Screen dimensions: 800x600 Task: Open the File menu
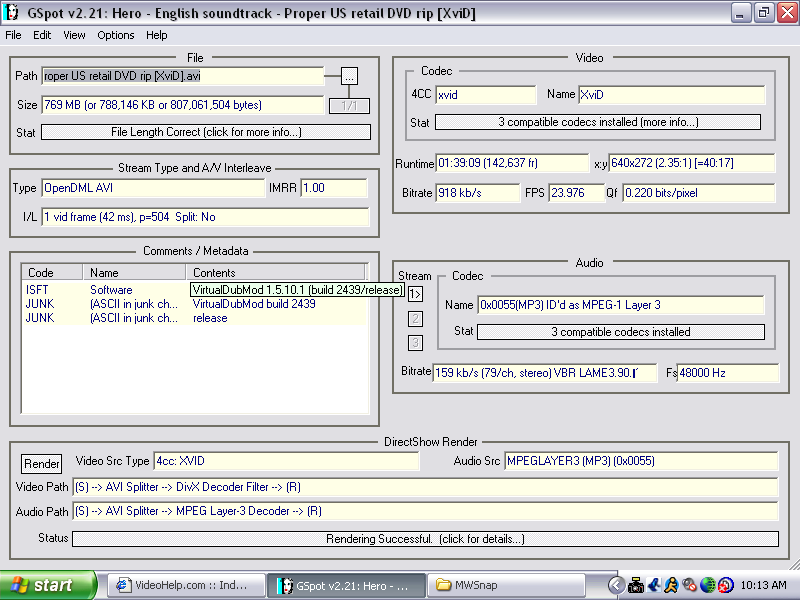(13, 35)
